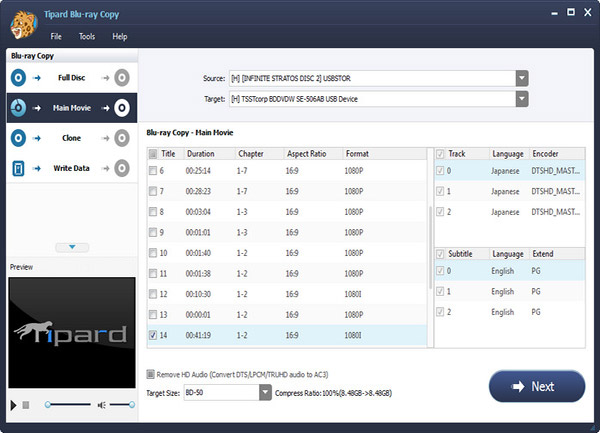Choose the Clone copy mode

[x=70, y=137]
